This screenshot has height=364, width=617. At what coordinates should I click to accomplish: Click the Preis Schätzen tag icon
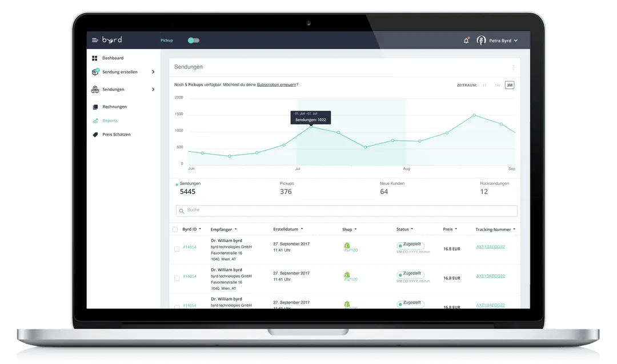click(95, 135)
